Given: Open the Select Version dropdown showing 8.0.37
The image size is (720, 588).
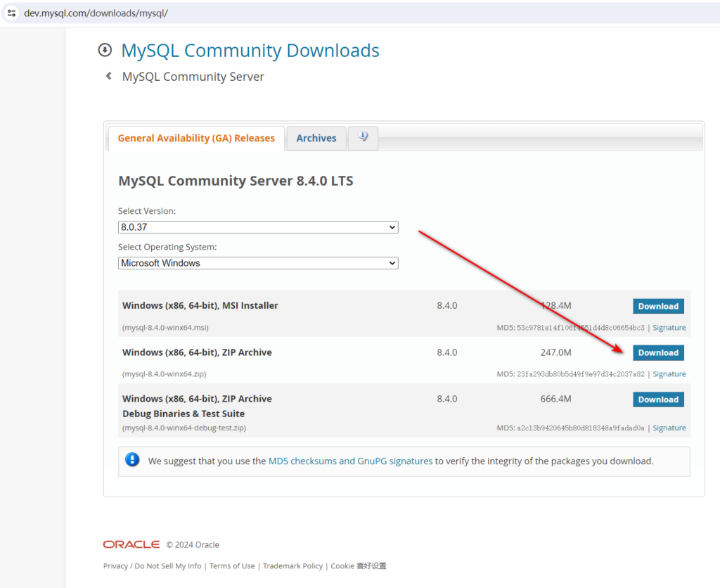Looking at the screenshot, I should coord(258,227).
